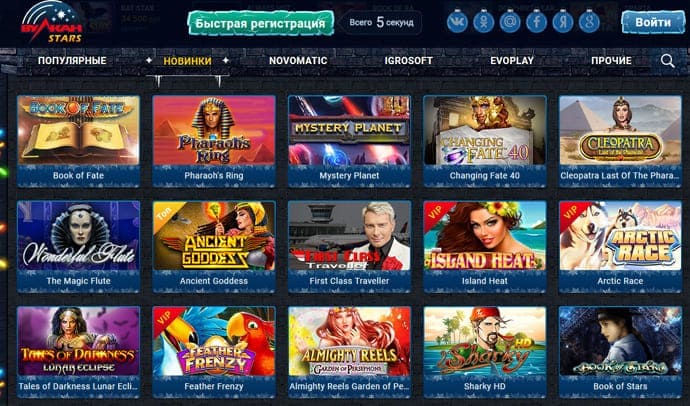Open the search magnifier icon
Screen dimensions: 690x406
[x=667, y=61]
